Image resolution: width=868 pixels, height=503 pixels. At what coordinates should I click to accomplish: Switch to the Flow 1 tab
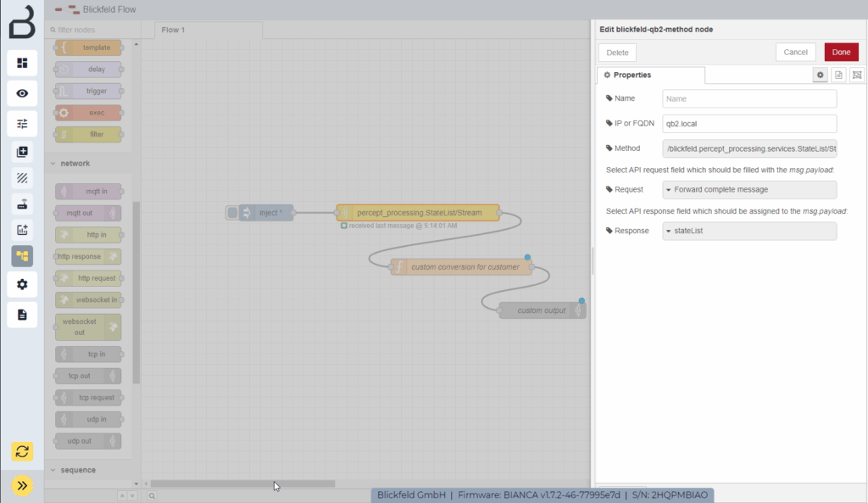[172, 29]
